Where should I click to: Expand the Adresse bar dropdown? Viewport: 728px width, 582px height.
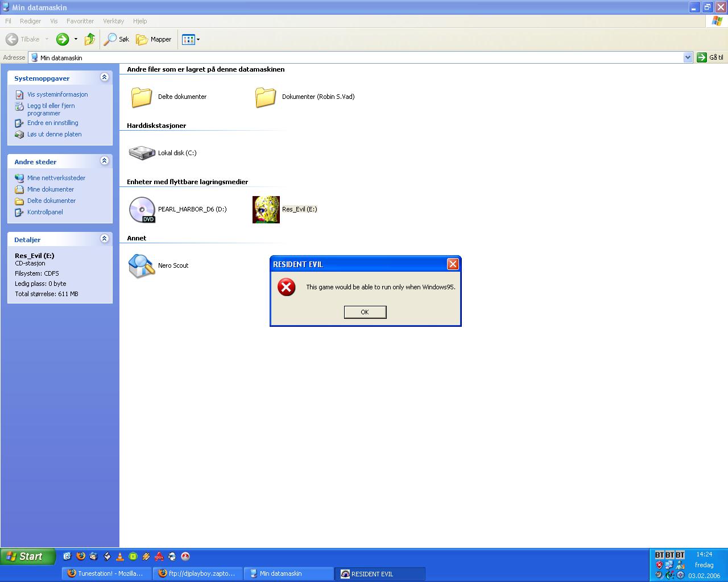[x=688, y=57]
